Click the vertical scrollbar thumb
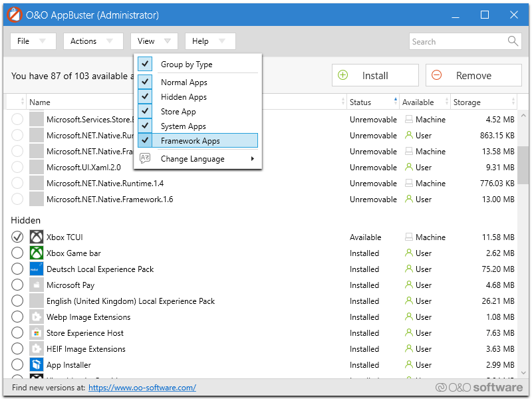 [523, 164]
